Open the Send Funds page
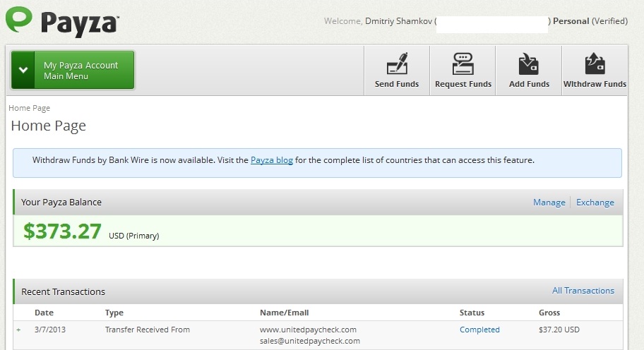 pyautogui.click(x=397, y=71)
